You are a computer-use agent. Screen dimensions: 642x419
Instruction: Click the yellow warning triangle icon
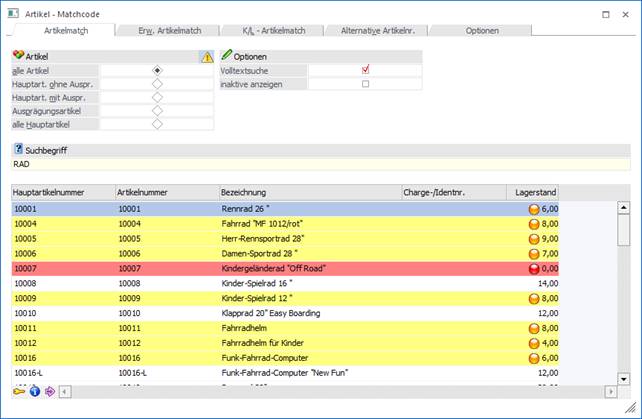[207, 57]
